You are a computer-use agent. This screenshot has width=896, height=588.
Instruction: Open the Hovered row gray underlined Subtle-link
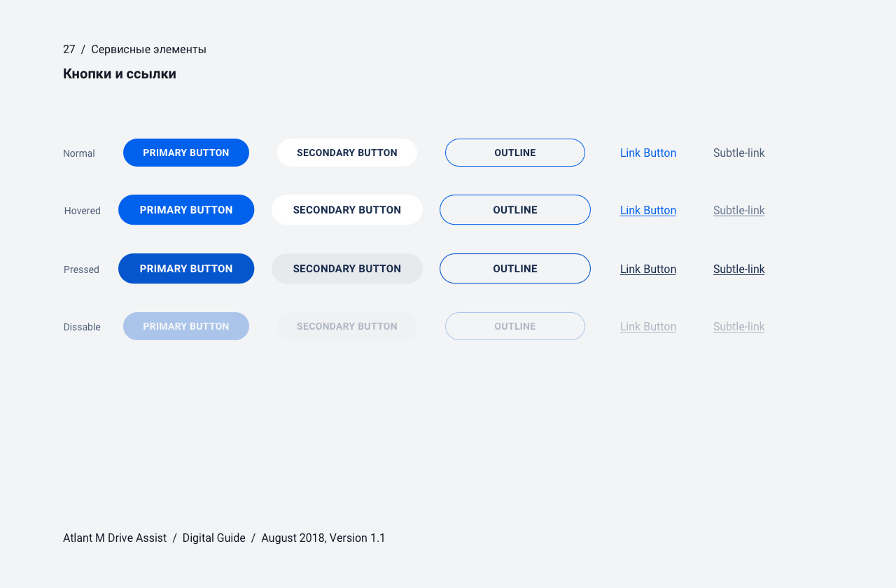[x=739, y=210]
